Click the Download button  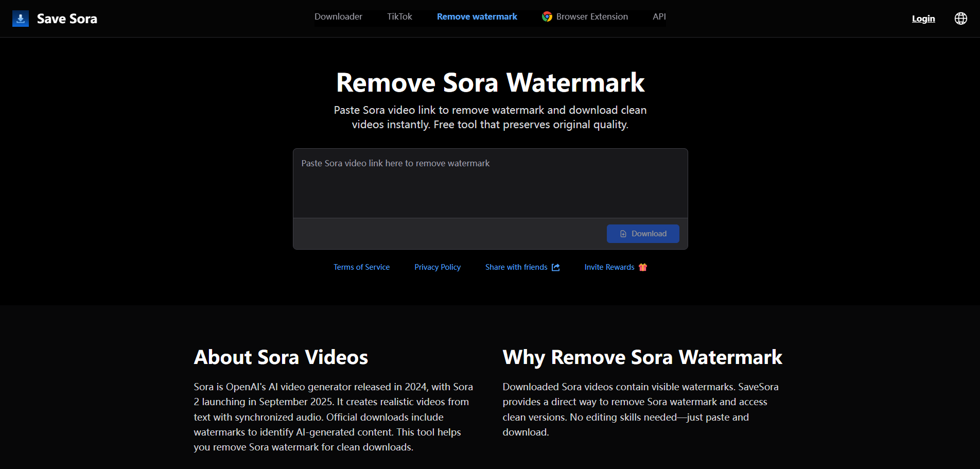click(642, 233)
